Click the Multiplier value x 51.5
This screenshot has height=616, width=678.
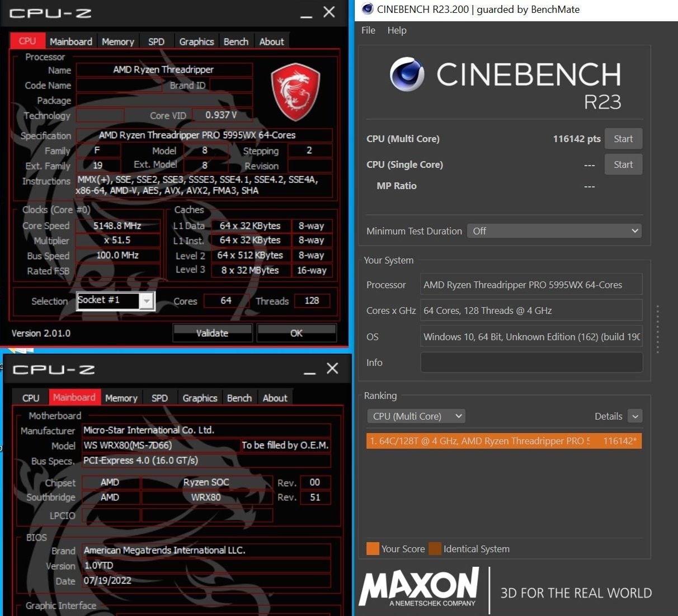point(117,240)
